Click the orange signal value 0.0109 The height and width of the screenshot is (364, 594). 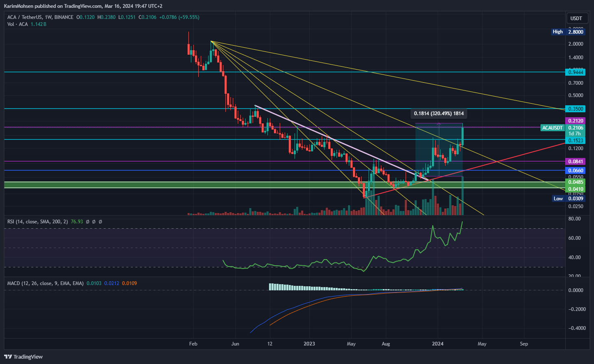point(130,283)
